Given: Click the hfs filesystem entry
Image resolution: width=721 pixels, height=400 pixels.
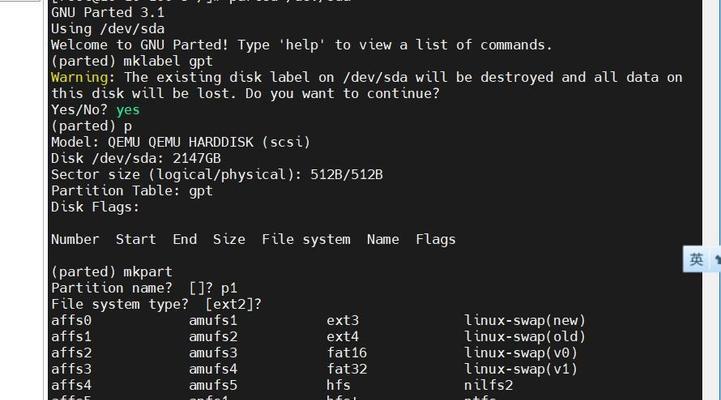Looking at the screenshot, I should click(338, 385).
